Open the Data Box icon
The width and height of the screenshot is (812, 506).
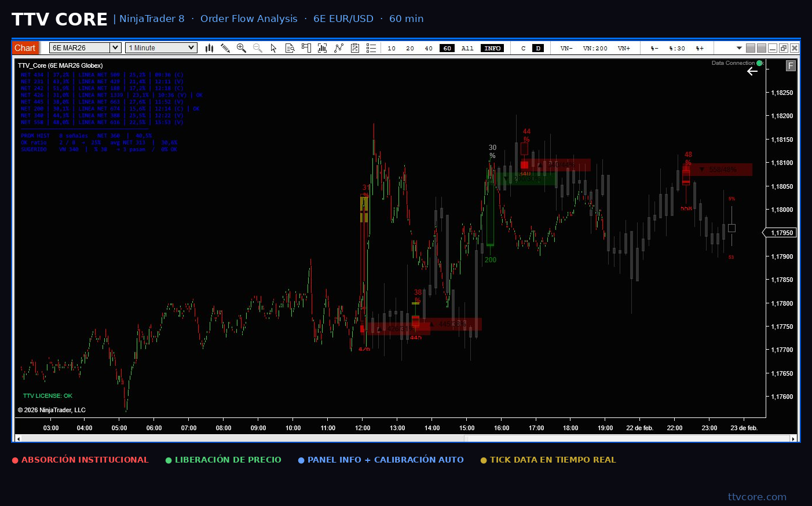290,48
